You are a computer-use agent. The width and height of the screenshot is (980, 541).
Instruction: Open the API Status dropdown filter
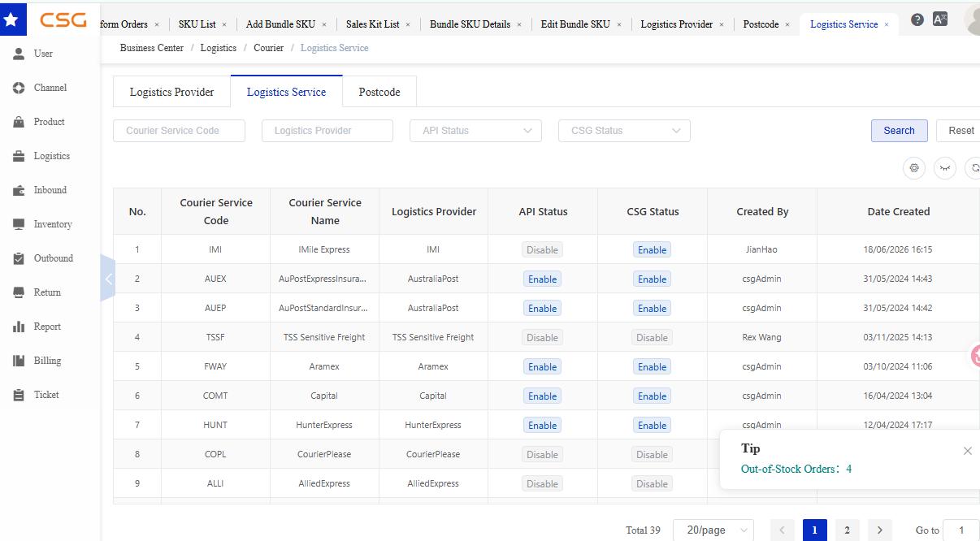(x=475, y=131)
